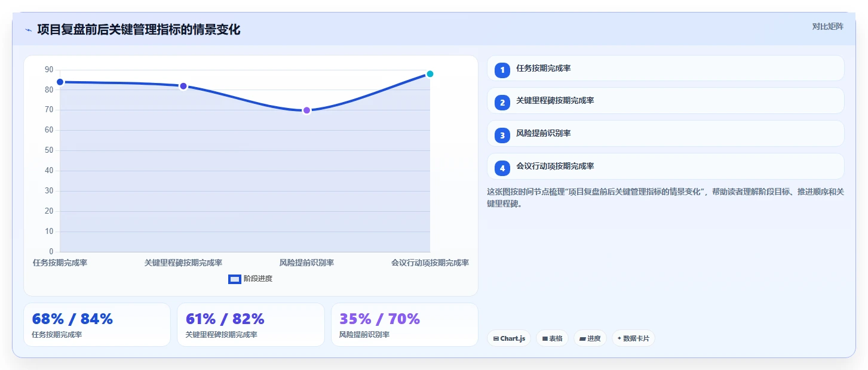Open the 关键里程碑按期完成率 list item
This screenshot has height=370, width=868.
[665, 101]
